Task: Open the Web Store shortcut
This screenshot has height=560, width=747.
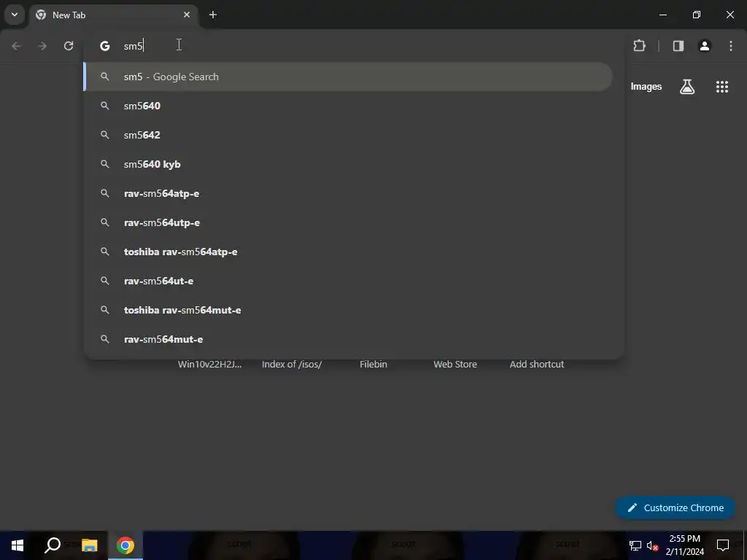Action: pyautogui.click(x=455, y=365)
